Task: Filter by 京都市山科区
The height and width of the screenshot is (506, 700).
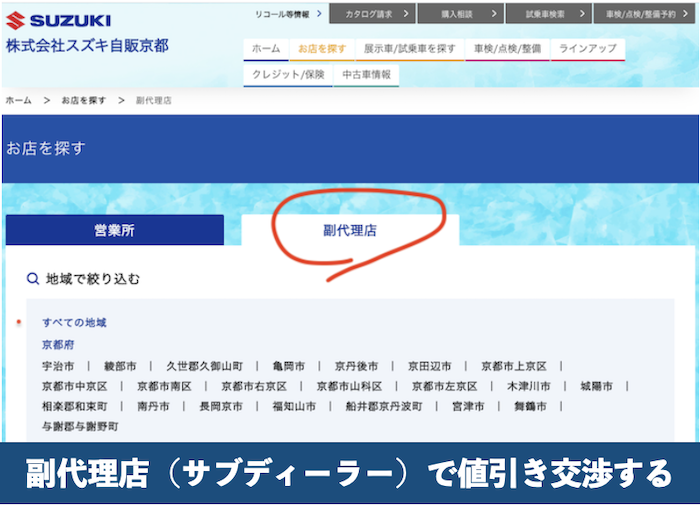Action: coord(350,386)
